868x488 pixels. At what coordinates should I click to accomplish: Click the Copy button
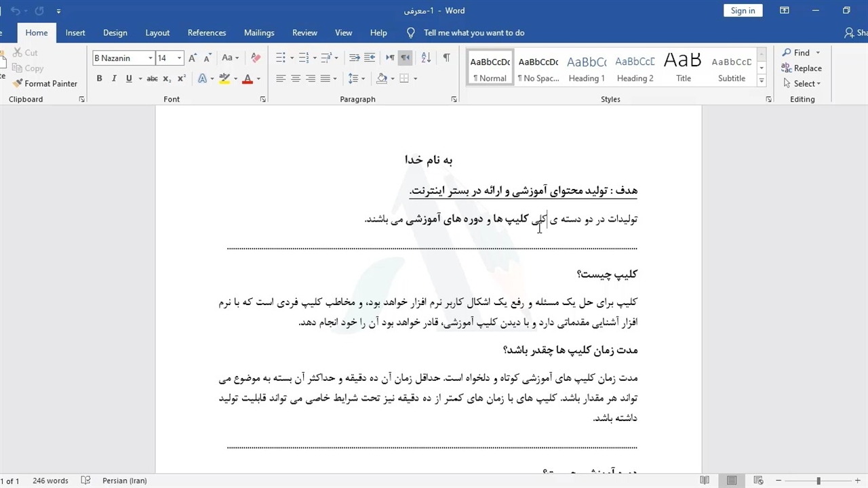(28, 68)
